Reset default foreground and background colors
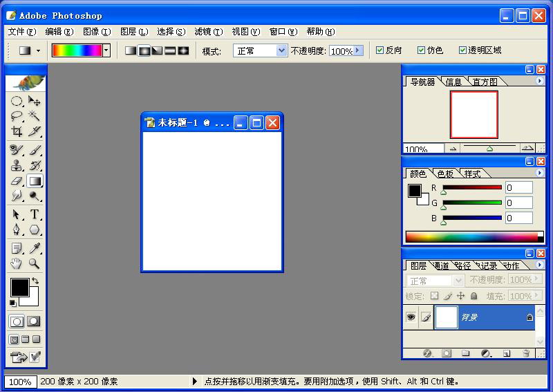This screenshot has height=392, width=553. coord(12,303)
